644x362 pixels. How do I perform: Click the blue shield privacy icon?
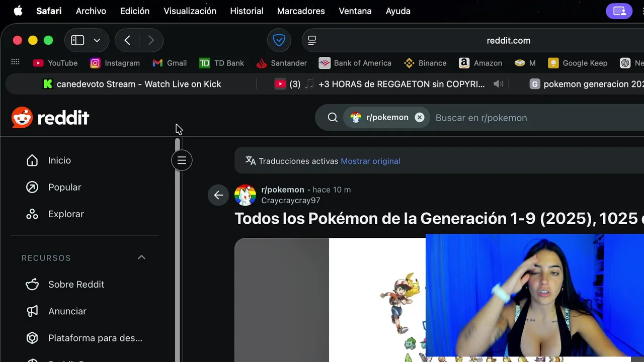279,40
